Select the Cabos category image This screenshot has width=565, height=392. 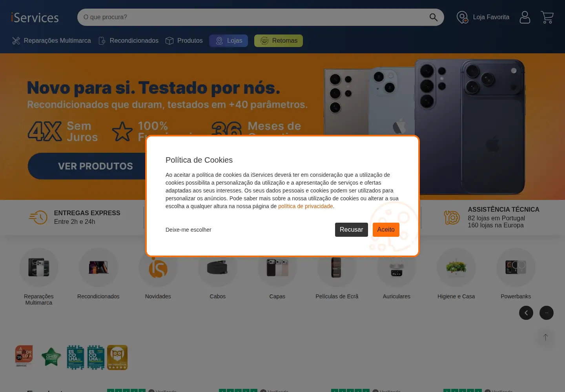[x=218, y=267]
